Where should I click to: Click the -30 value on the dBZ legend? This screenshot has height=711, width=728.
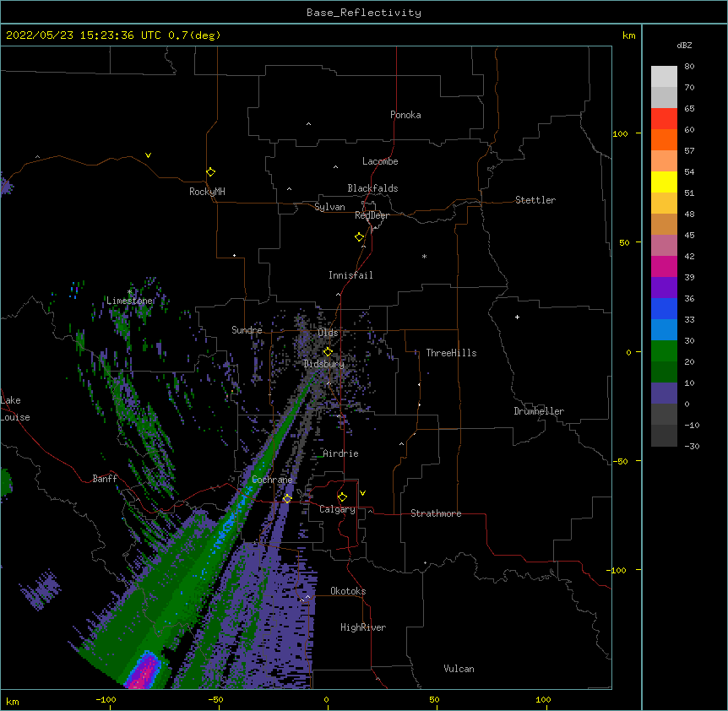tap(692, 447)
